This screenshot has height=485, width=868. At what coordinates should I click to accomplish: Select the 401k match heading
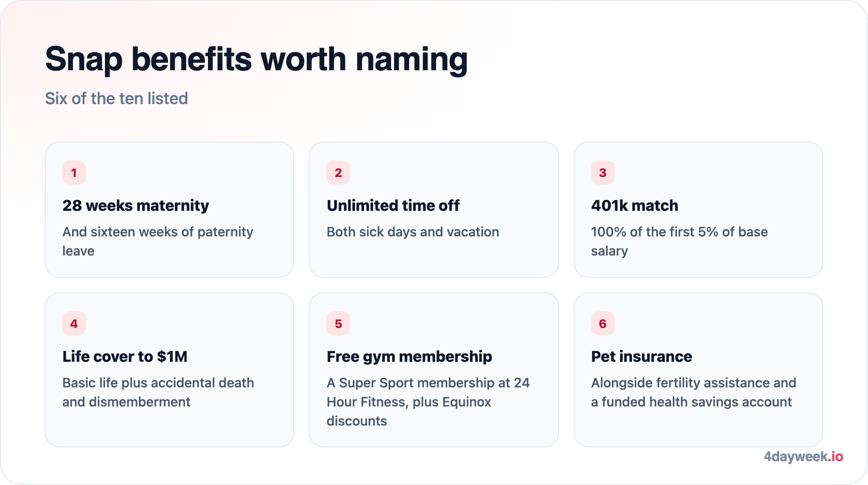[635, 206]
